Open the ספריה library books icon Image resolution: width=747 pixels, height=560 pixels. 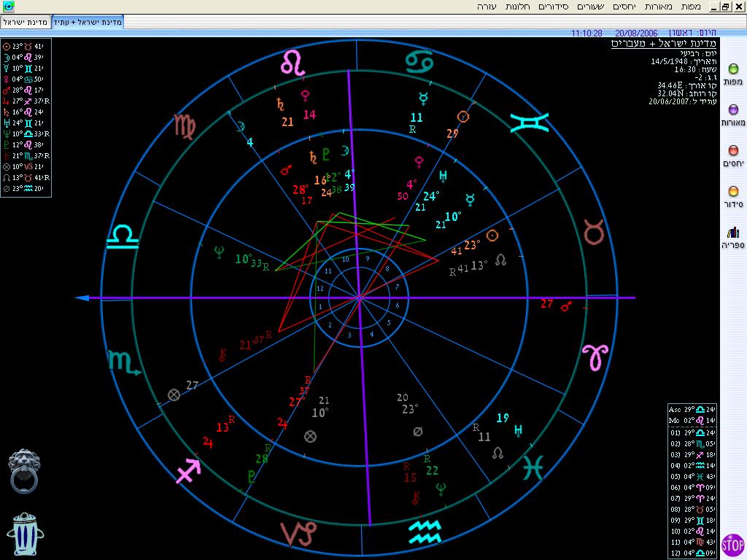click(733, 233)
